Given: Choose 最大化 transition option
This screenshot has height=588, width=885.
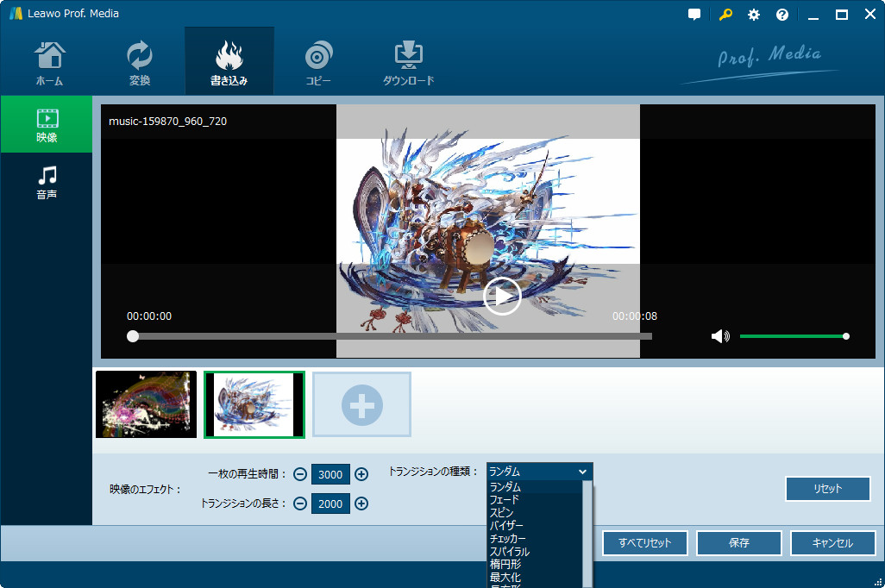Looking at the screenshot, I should pyautogui.click(x=534, y=578).
